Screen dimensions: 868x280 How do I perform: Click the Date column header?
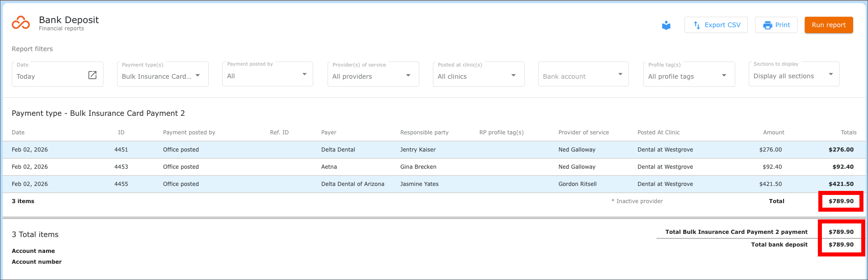point(18,133)
